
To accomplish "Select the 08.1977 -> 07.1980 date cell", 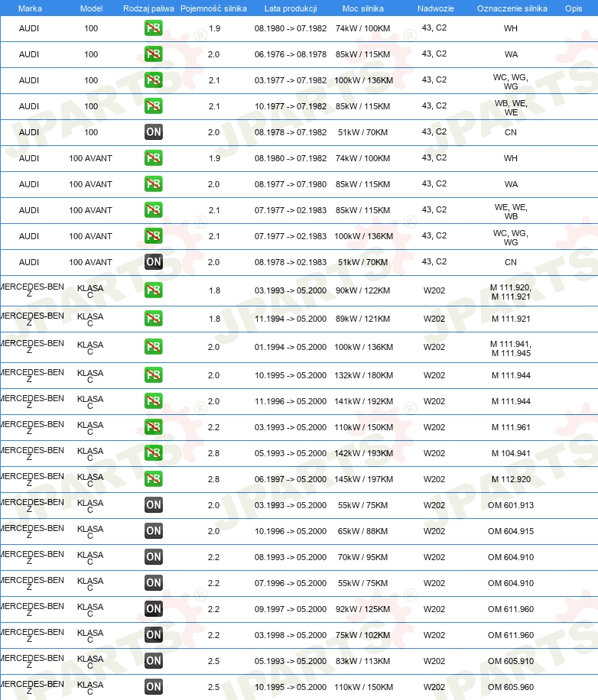I will pos(291,184).
